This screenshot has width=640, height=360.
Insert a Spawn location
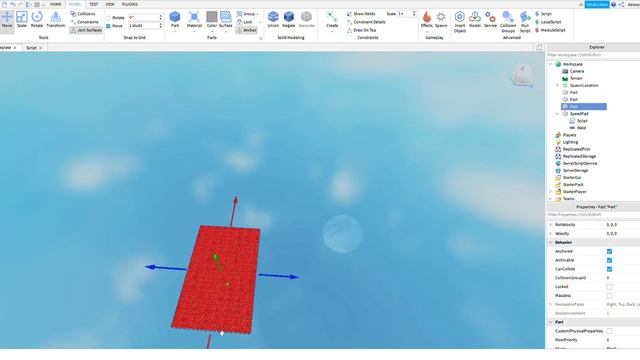[441, 20]
